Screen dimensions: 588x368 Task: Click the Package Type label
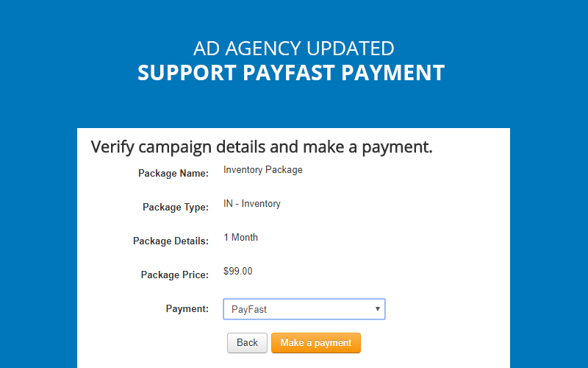click(x=176, y=207)
